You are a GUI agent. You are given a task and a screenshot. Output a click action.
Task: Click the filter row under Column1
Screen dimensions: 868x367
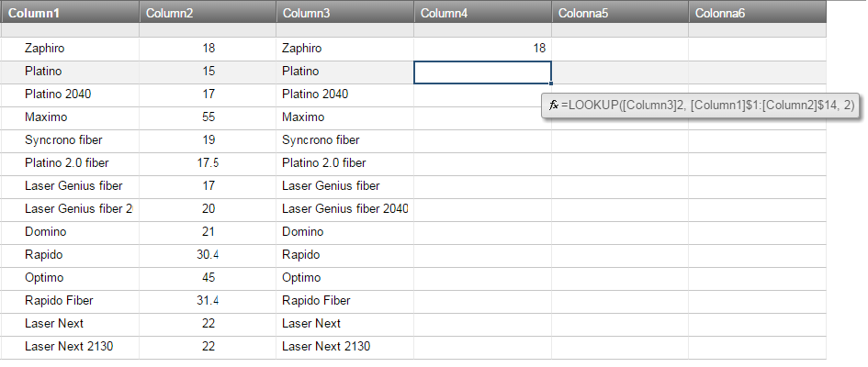click(x=71, y=30)
